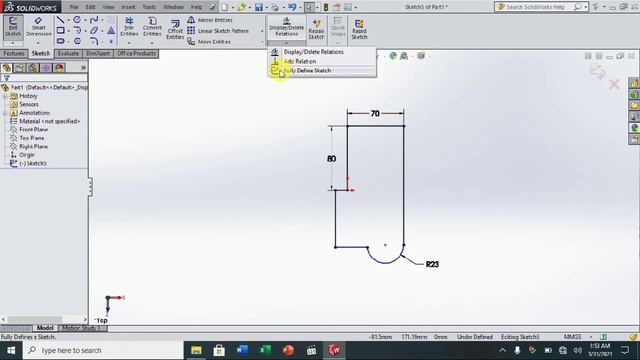Click Mirror Entities in the ribbon

click(x=210, y=20)
